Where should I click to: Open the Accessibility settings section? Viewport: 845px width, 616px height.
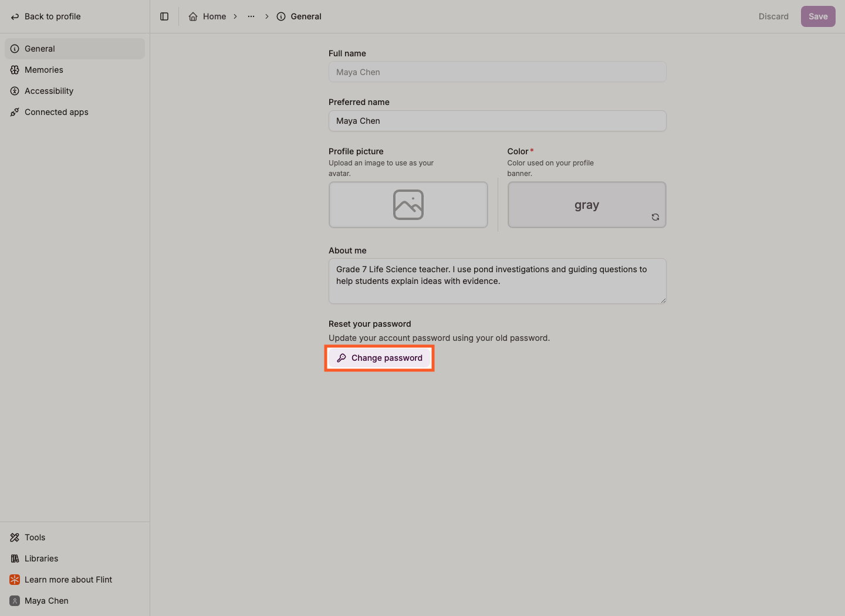point(75,91)
